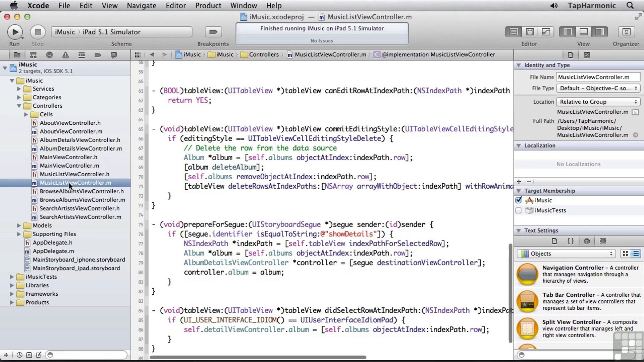644x362 pixels.
Task: Click the navigator filter search field
Action: click(x=87, y=355)
